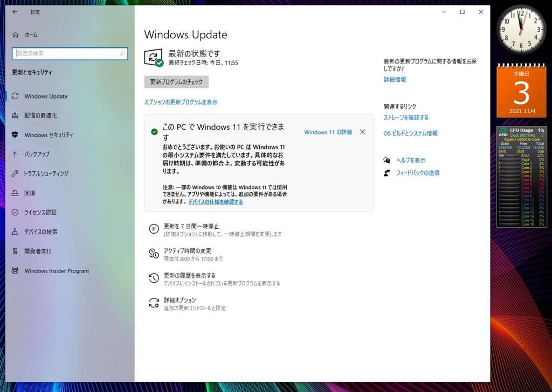The width and height of the screenshot is (552, 392).
Task: Click the Windows Update refresh arrows icon in sidebar
Action: [15, 96]
